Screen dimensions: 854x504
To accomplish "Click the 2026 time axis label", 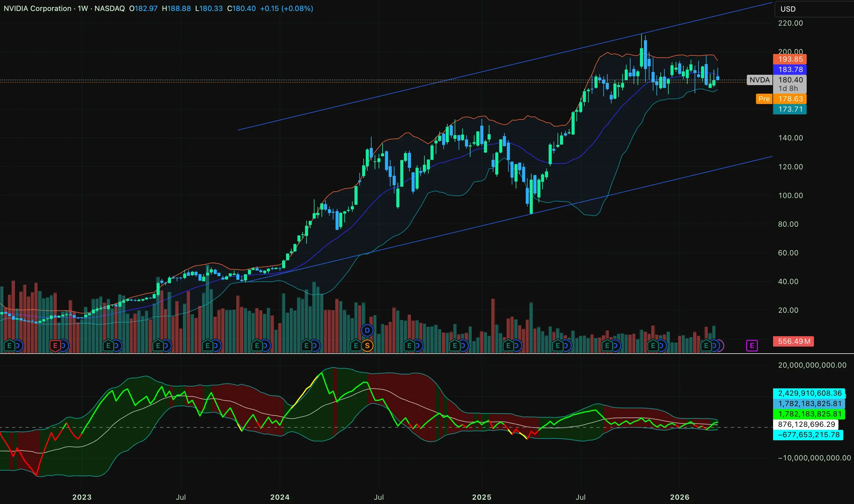I will pyautogui.click(x=680, y=497).
